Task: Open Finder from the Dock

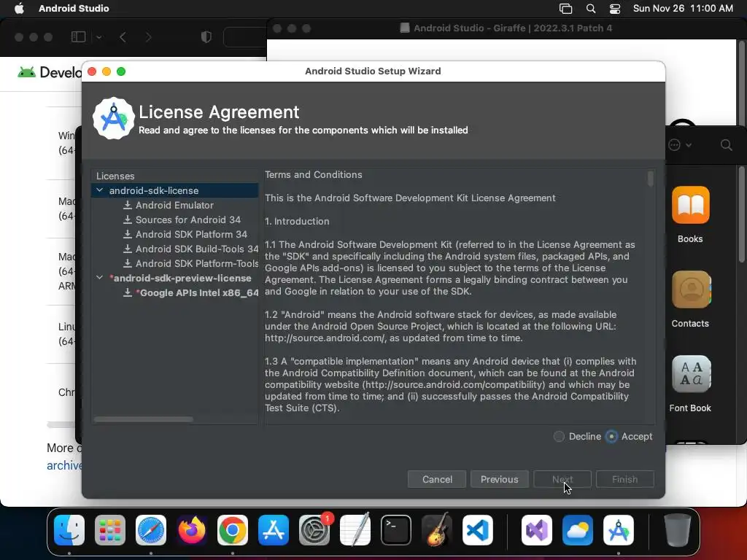Action: click(69, 530)
